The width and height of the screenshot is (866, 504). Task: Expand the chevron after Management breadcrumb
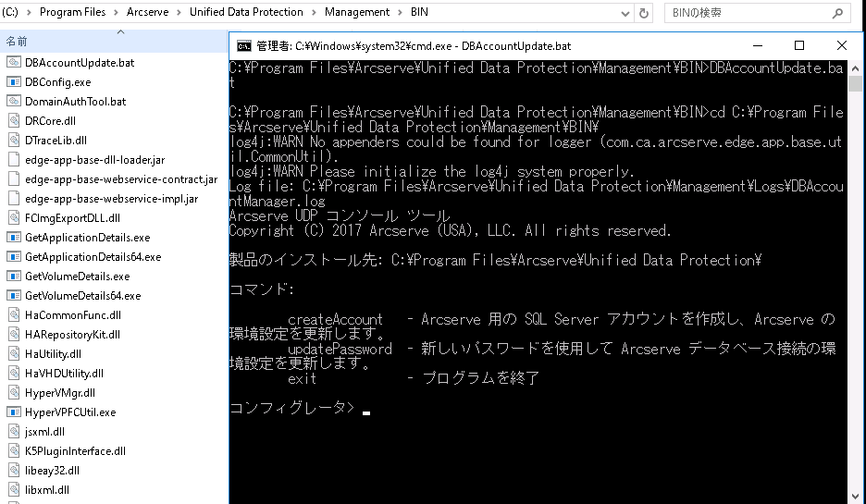(400, 12)
